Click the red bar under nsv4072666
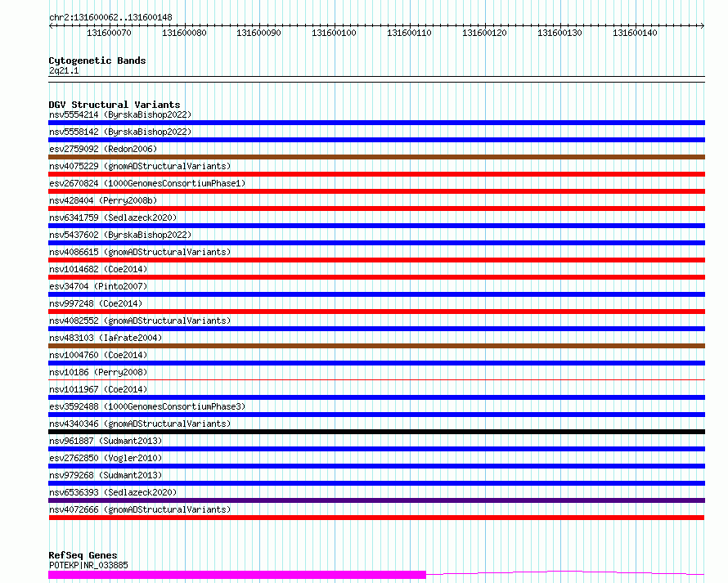Screen dimensions: 728x583 pos(376,518)
